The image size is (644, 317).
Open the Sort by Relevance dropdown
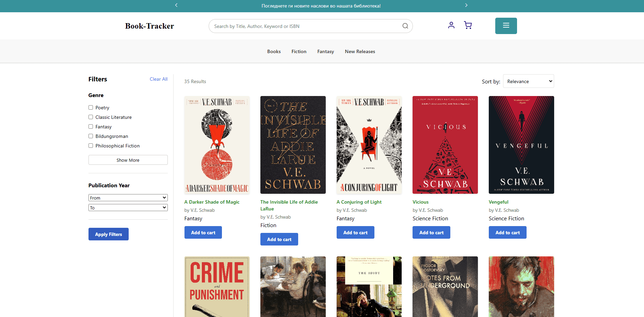(528, 81)
